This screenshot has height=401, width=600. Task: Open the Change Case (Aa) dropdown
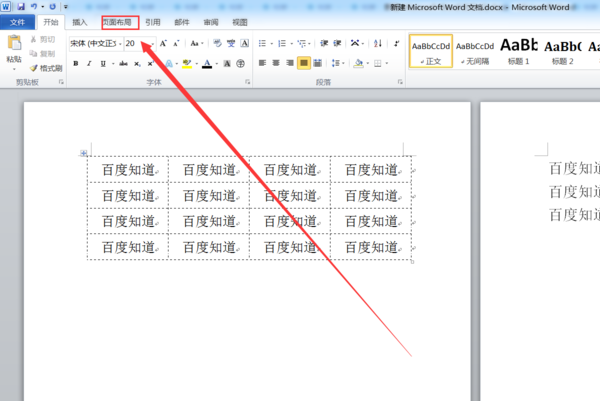click(x=197, y=43)
